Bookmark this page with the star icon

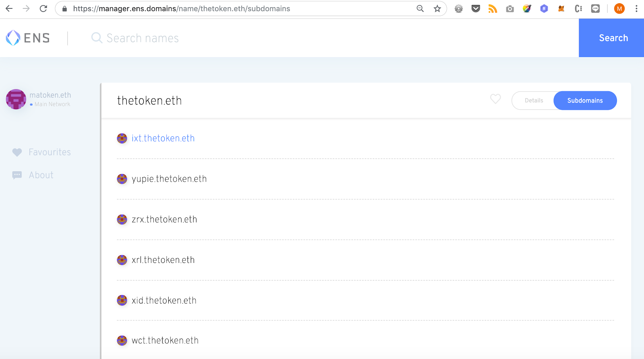point(437,8)
